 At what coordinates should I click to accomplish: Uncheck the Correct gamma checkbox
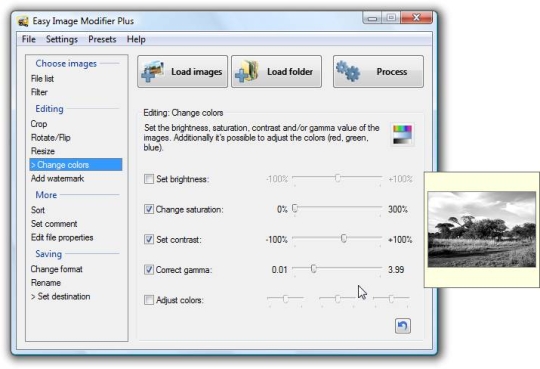coord(149,269)
